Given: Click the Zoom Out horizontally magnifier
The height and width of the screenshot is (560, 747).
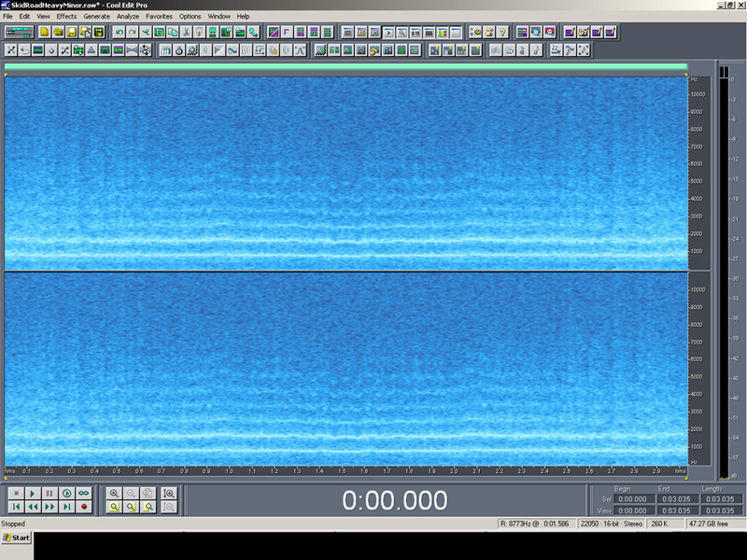Looking at the screenshot, I should click(x=131, y=494).
